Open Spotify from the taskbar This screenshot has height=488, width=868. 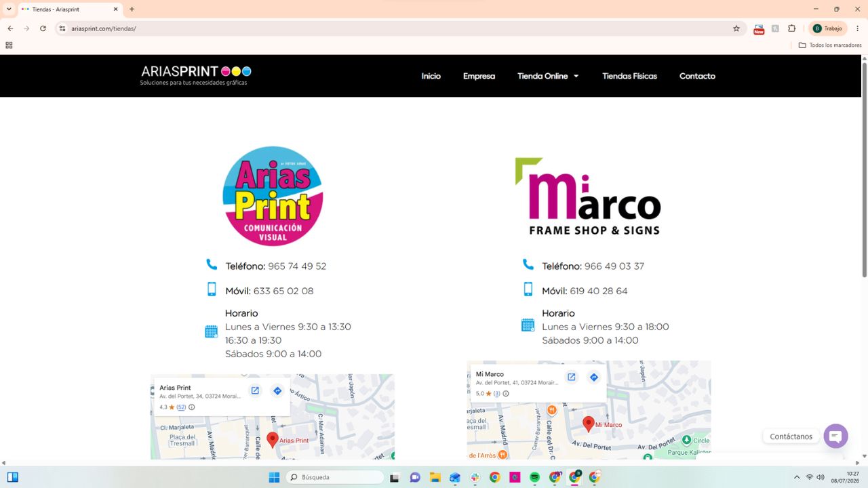coord(534,477)
